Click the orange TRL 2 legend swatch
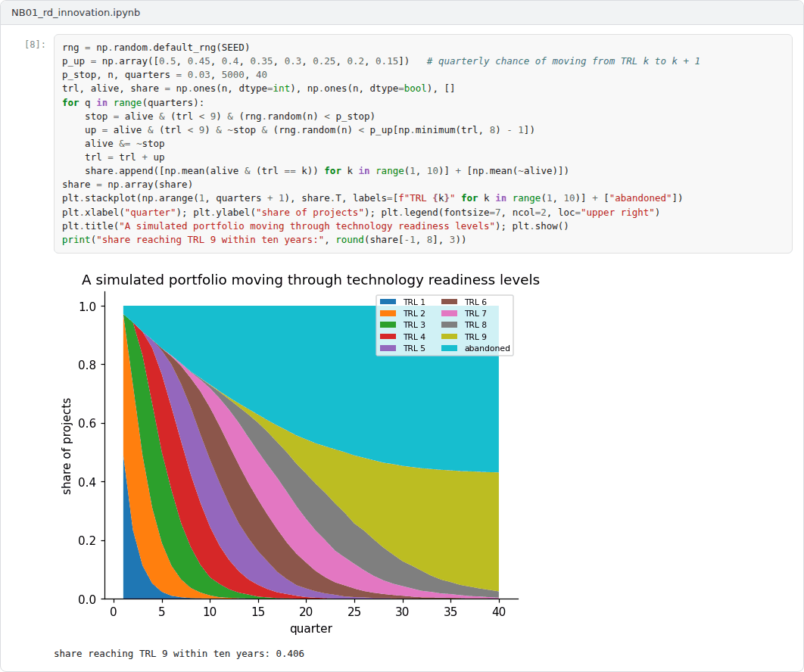Viewport: 804px width, 672px height. (388, 313)
